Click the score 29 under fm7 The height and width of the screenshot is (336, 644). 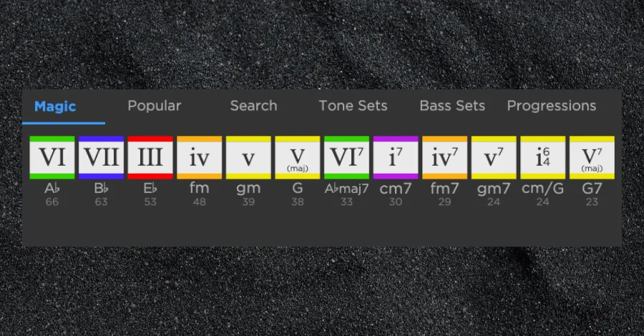445,202
